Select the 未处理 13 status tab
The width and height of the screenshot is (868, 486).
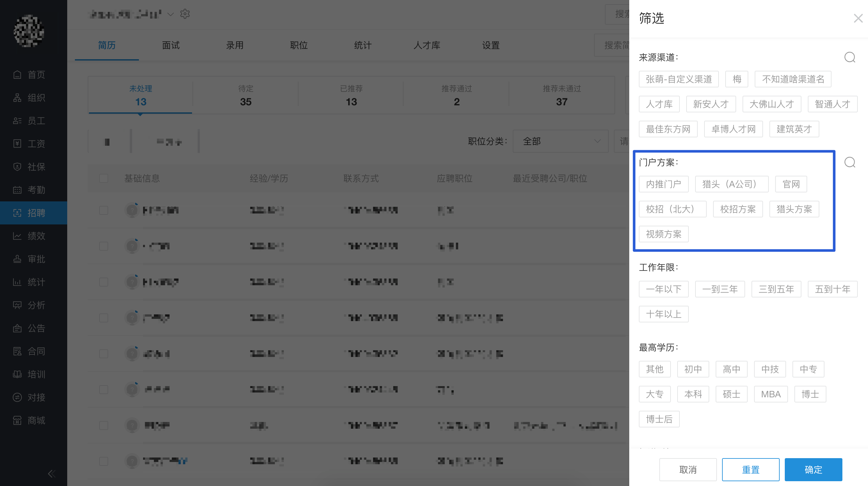141,95
